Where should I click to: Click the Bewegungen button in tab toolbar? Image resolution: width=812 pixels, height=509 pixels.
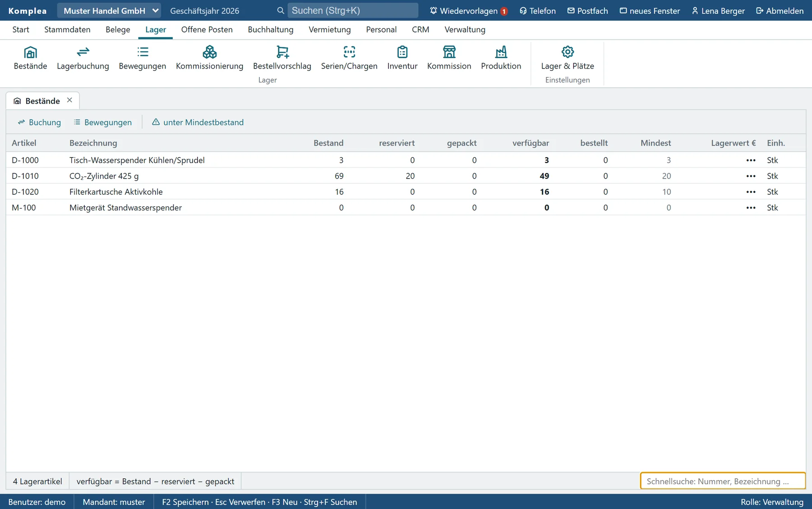(x=103, y=122)
